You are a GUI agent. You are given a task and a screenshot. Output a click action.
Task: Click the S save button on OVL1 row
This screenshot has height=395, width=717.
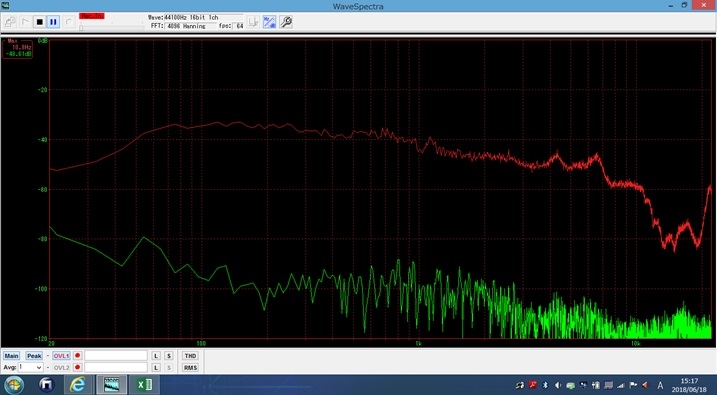coord(169,356)
